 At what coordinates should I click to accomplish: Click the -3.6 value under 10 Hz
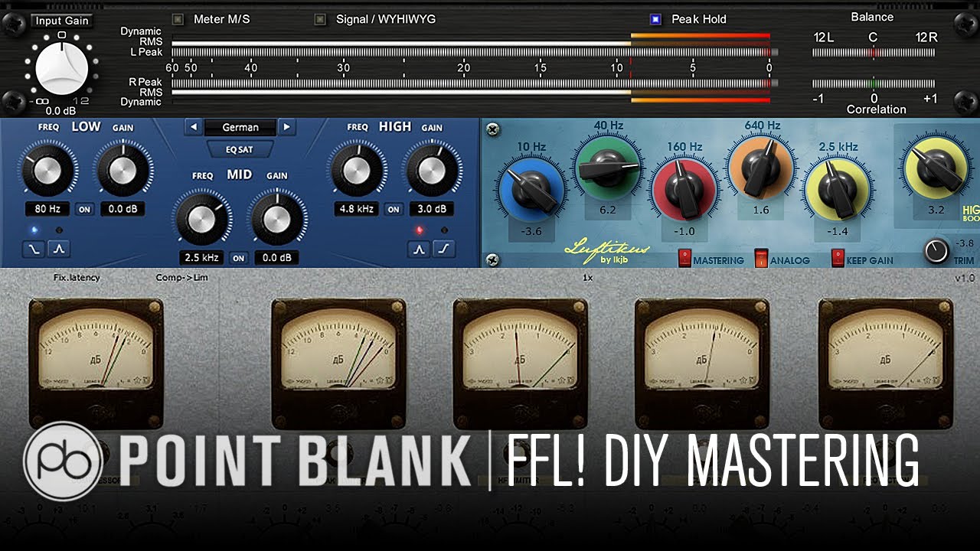coord(531,230)
